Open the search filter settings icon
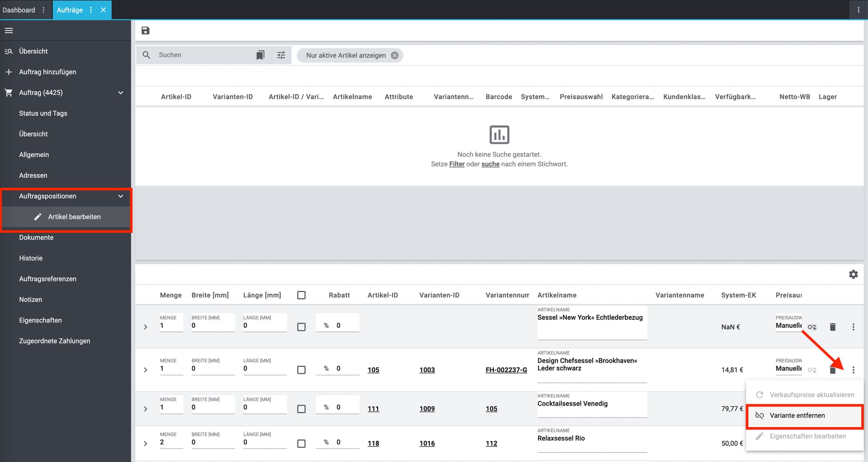The height and width of the screenshot is (462, 868). pyautogui.click(x=281, y=55)
